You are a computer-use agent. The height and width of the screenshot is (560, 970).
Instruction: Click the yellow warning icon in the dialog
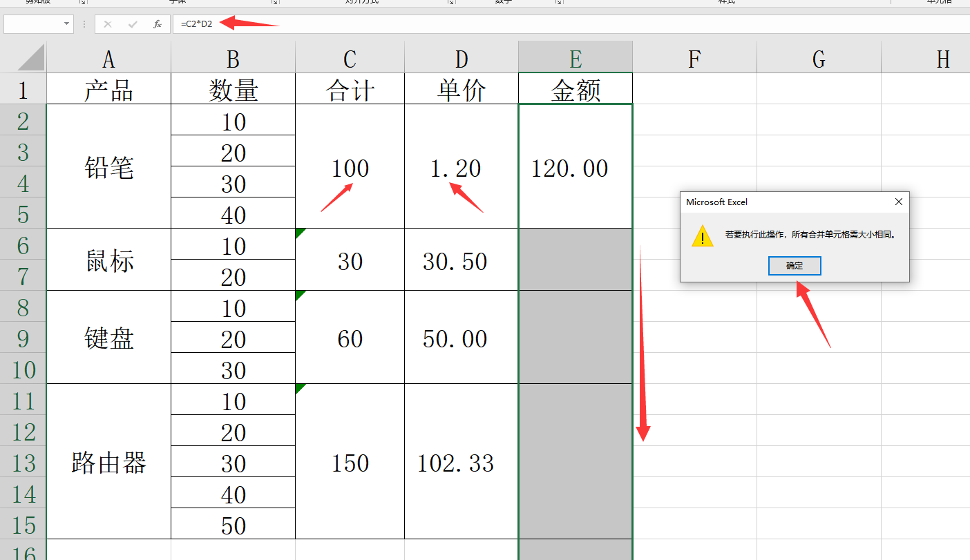tap(703, 236)
